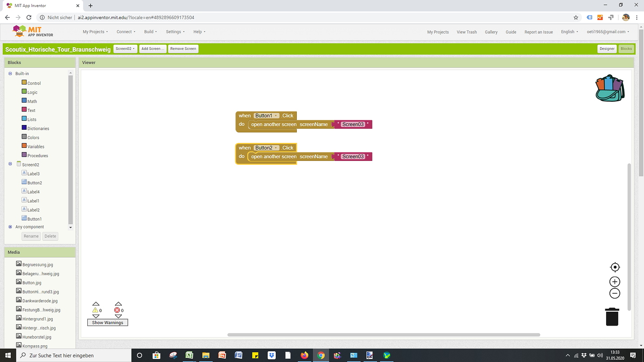Change language via the English dropdown

569,32
